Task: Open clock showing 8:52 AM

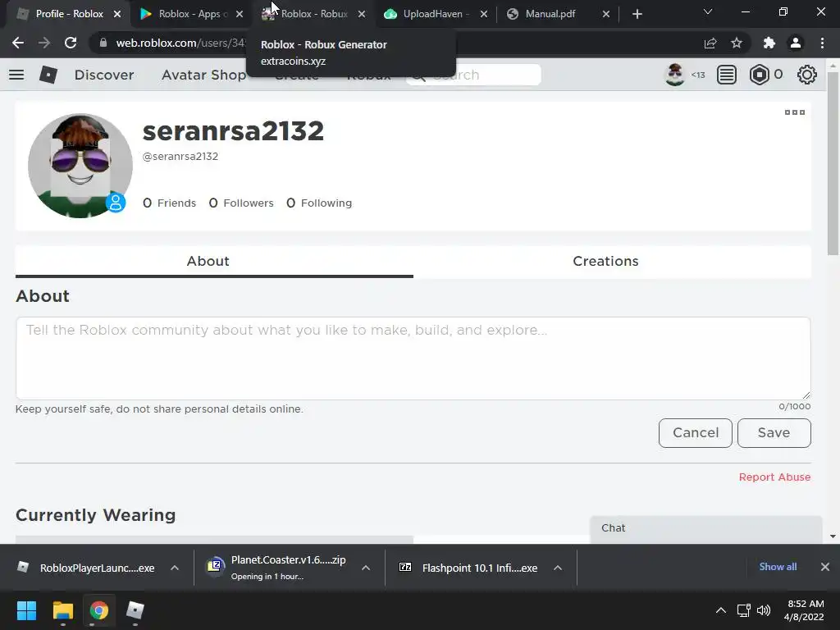Action: pyautogui.click(x=804, y=610)
